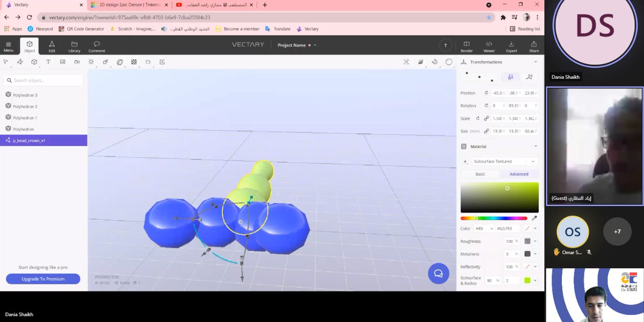Click the green Subsurface color swatch

point(527,281)
